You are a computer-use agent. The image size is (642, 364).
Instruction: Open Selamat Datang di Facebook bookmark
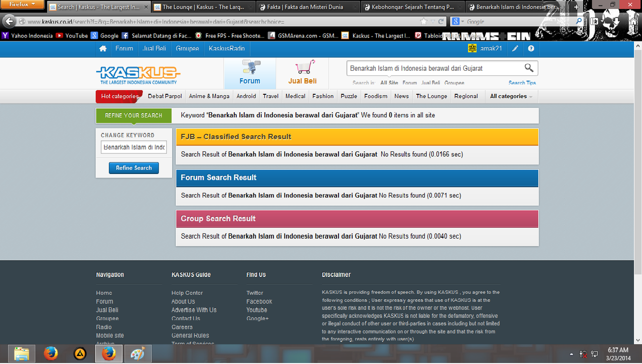point(156,36)
